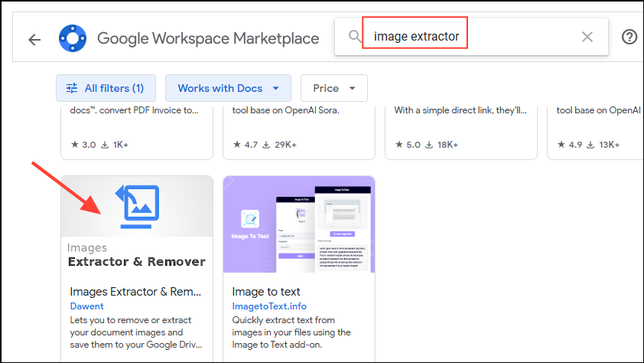This screenshot has height=363, width=644.
Task: Click the 'Quickly extract text from' description
Action: [291, 332]
